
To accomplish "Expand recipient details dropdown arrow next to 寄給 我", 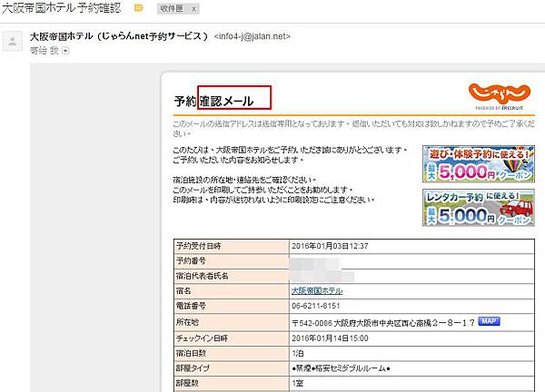I will [x=65, y=51].
